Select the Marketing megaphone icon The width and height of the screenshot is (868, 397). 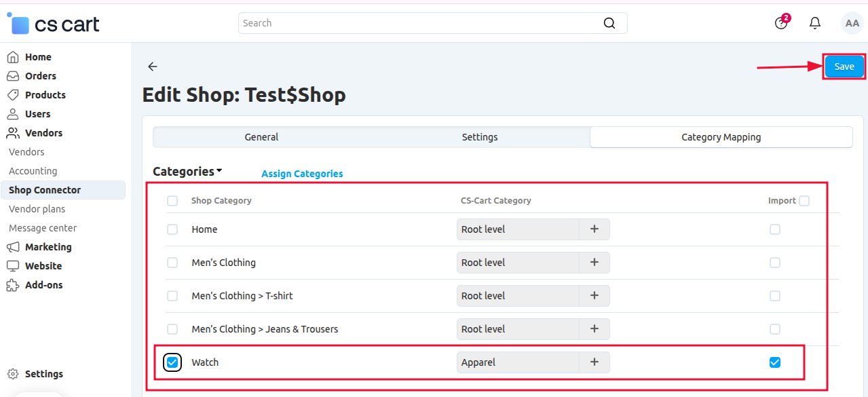[x=12, y=246]
